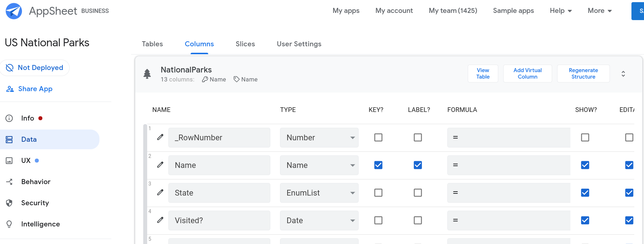This screenshot has width=644, height=244.
Task: Click the formula field for Visited? row
Action: (509, 220)
